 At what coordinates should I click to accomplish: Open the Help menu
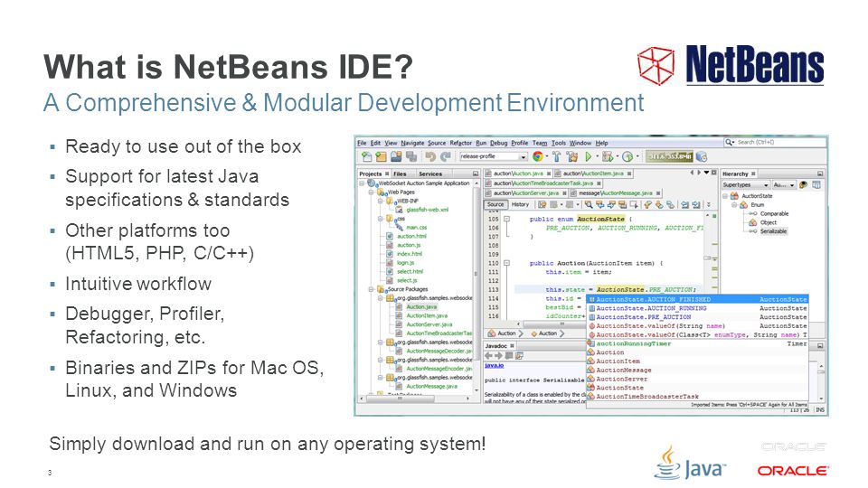coord(602,143)
